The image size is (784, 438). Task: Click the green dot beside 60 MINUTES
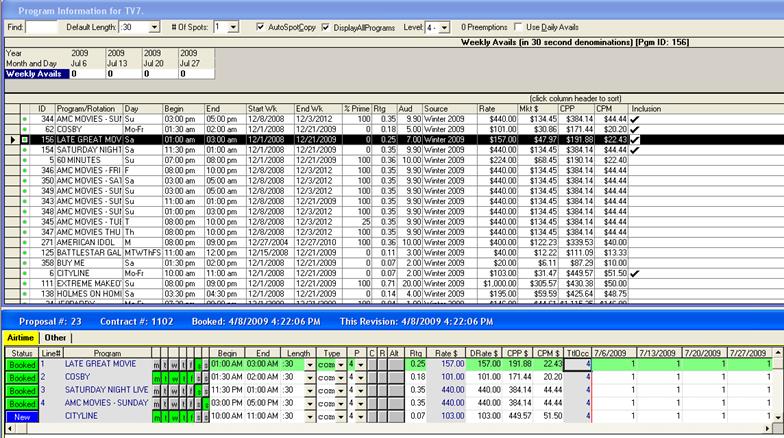[x=26, y=158]
